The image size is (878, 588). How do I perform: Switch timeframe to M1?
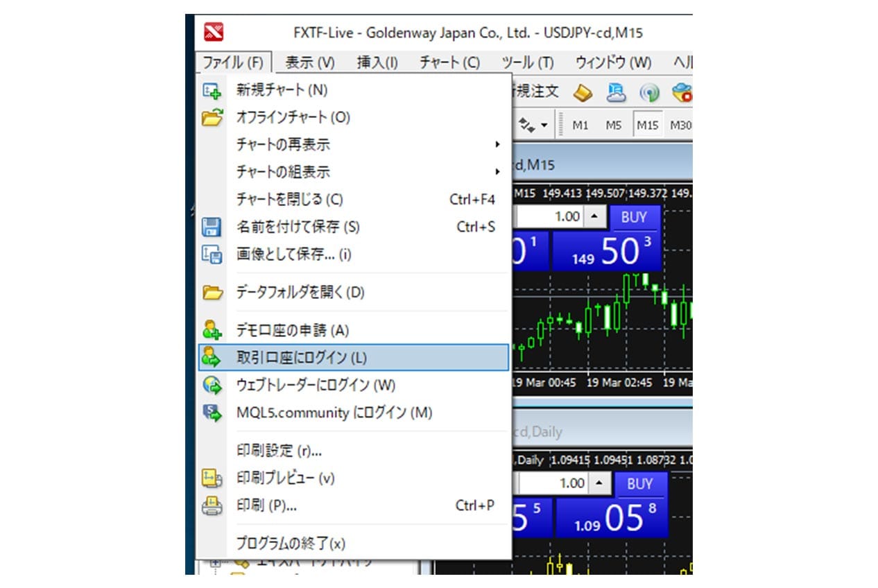pos(580,126)
